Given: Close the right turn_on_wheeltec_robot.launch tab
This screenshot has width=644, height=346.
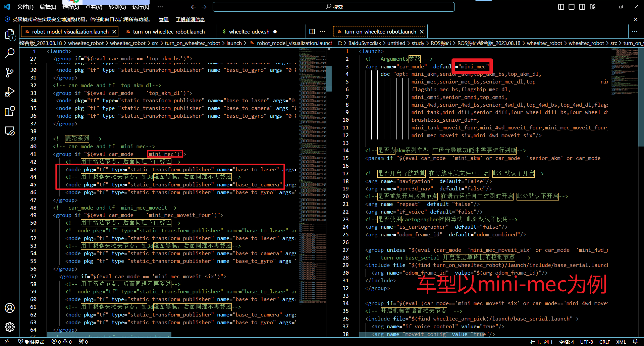Looking at the screenshot, I should tap(422, 32).
